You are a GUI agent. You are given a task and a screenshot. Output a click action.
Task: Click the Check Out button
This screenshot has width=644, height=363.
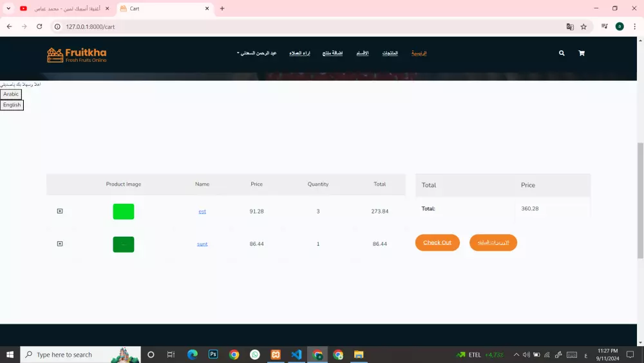click(437, 242)
